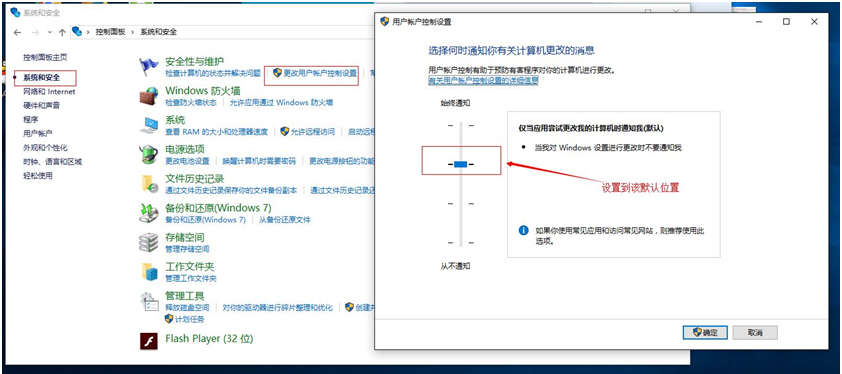Click 对你的驱动器进行碎片整理和优化 link
This screenshot has height=374, width=842.
(x=278, y=307)
